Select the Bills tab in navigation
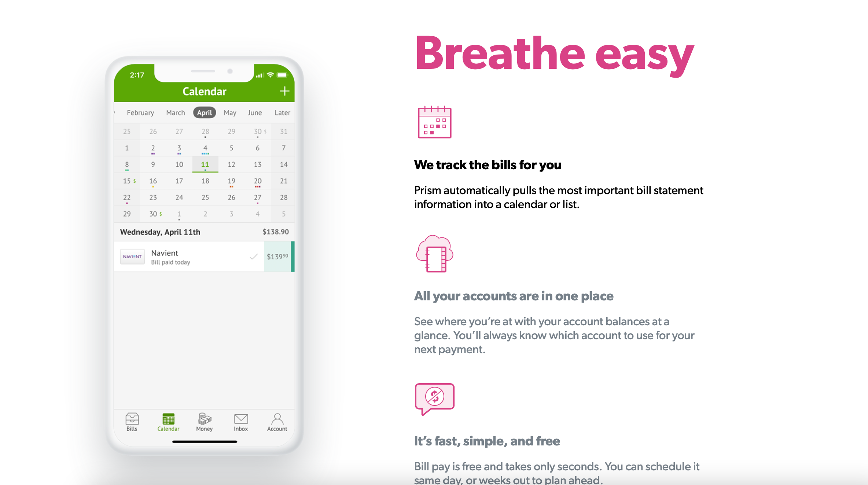Screen dimensions: 868x485 pyautogui.click(x=132, y=422)
